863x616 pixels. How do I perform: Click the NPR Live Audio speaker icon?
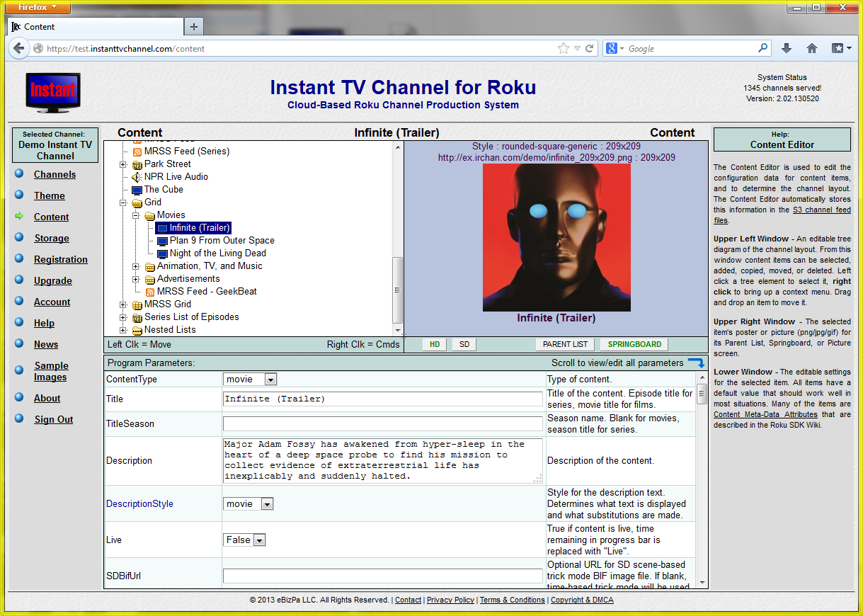(137, 177)
